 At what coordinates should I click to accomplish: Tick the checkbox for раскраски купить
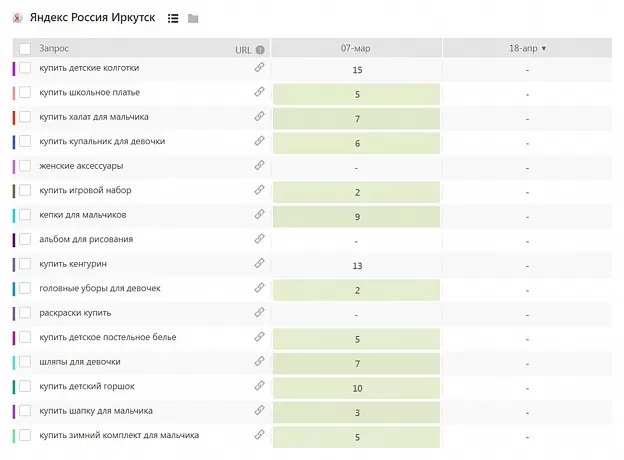click(25, 313)
